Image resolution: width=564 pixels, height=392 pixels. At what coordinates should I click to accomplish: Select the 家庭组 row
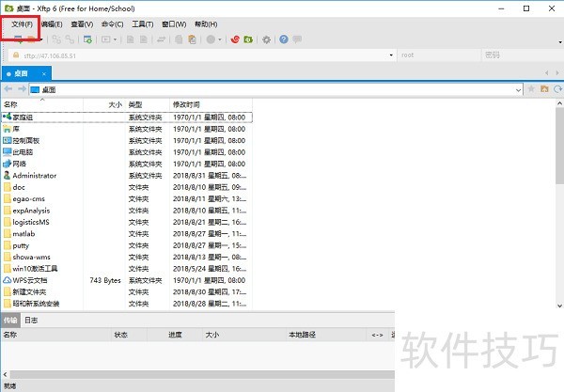point(127,118)
